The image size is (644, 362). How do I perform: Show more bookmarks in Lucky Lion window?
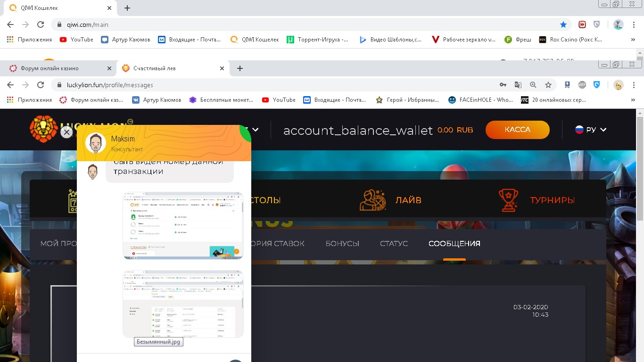tap(633, 100)
